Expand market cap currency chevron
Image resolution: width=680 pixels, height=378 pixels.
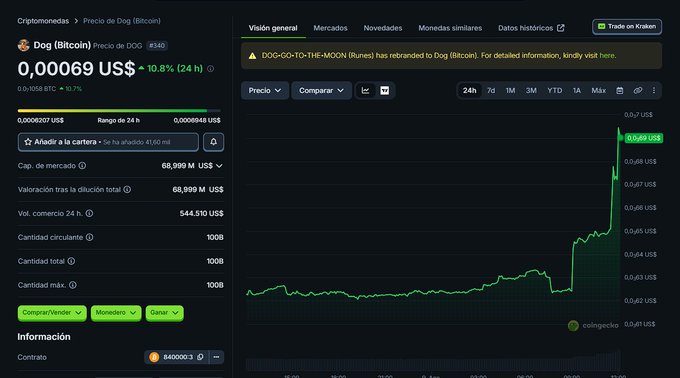click(219, 166)
